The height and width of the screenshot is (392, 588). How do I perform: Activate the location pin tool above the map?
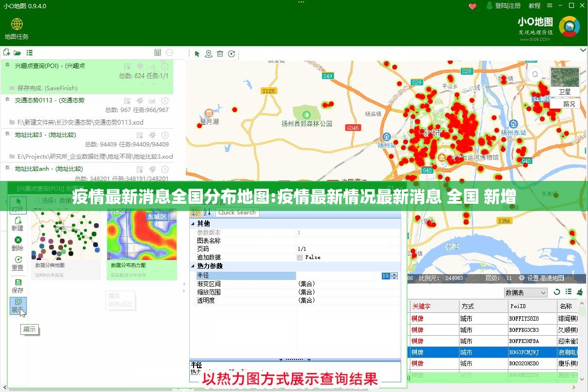(209, 54)
